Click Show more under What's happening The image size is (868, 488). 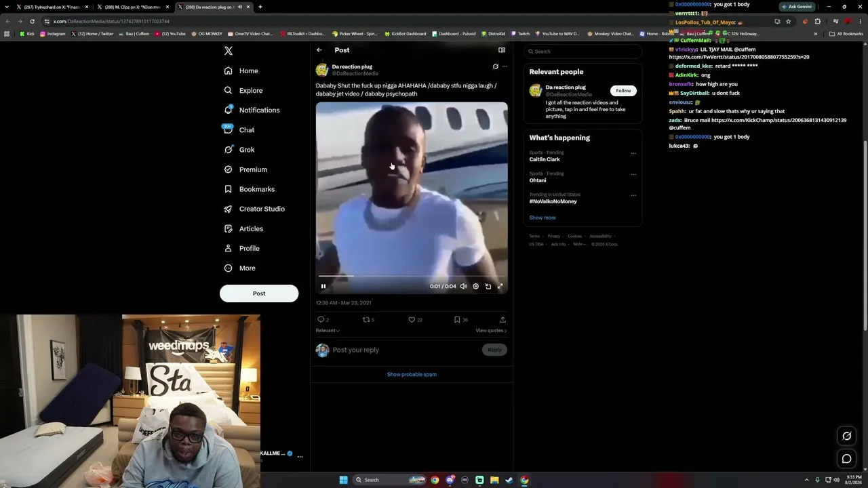pos(542,218)
